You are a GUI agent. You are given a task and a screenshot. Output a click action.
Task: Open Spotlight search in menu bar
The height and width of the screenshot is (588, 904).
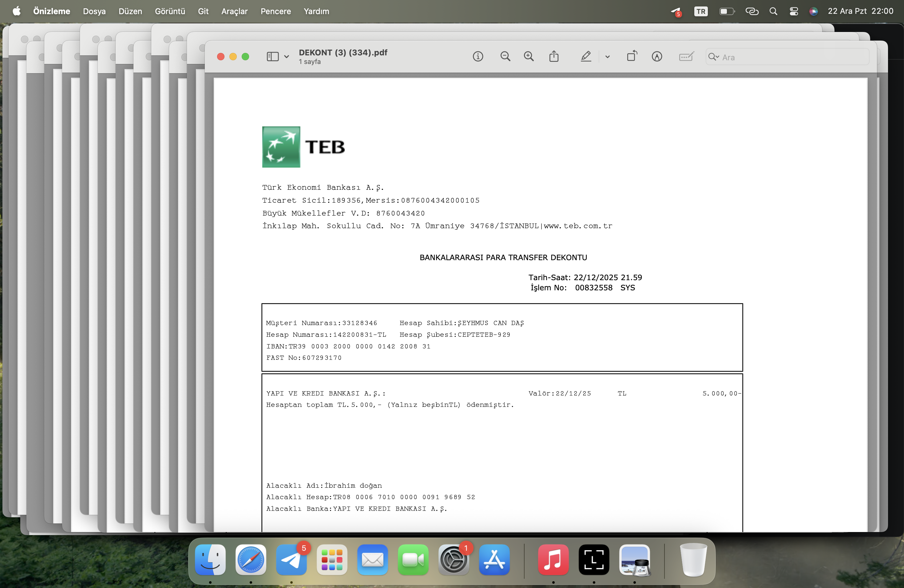click(773, 11)
